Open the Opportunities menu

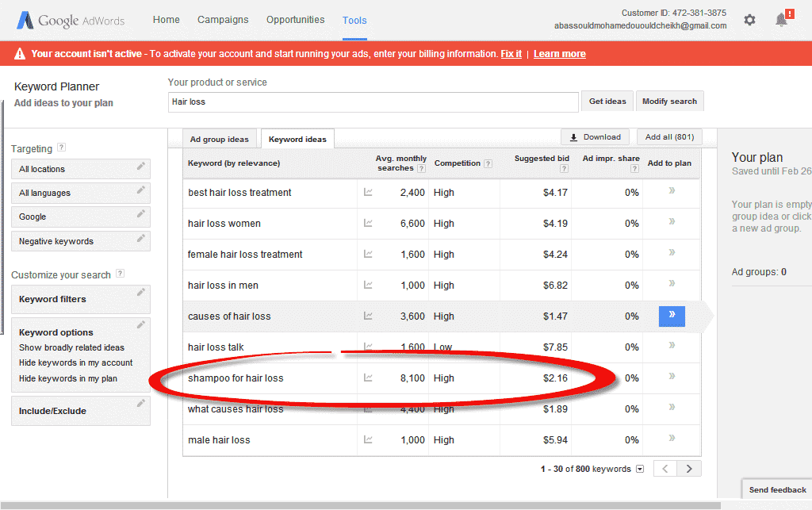295,20
